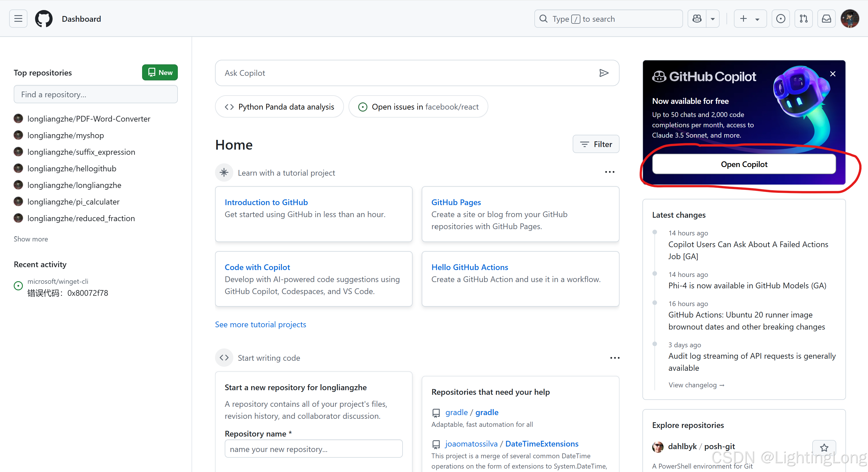Screen dimensions: 868x472
Task: Open the hamburger navigation menu
Action: (x=18, y=19)
